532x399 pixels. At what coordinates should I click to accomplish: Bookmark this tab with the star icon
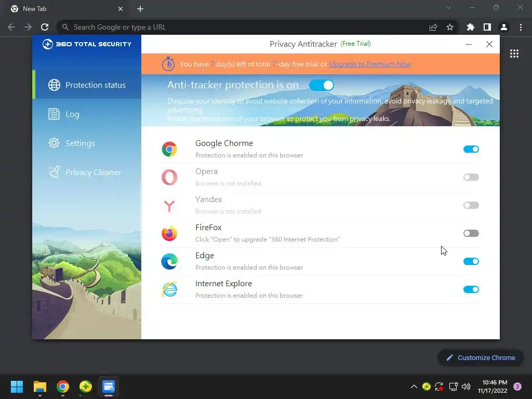pos(449,27)
